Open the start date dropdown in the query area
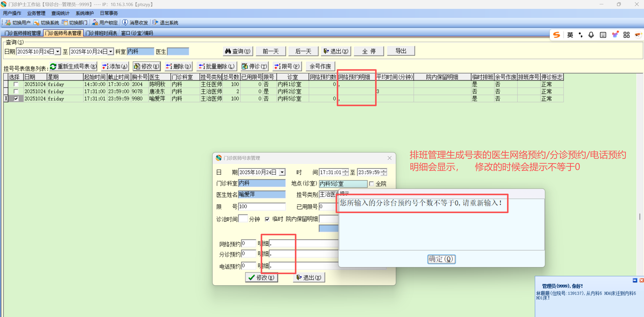Image resolution: width=644 pixels, height=317 pixels. tap(58, 52)
